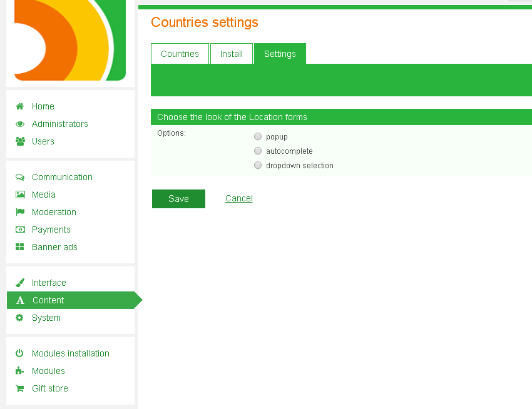
Task: Click the Countries settings page heading
Action: [205, 23]
